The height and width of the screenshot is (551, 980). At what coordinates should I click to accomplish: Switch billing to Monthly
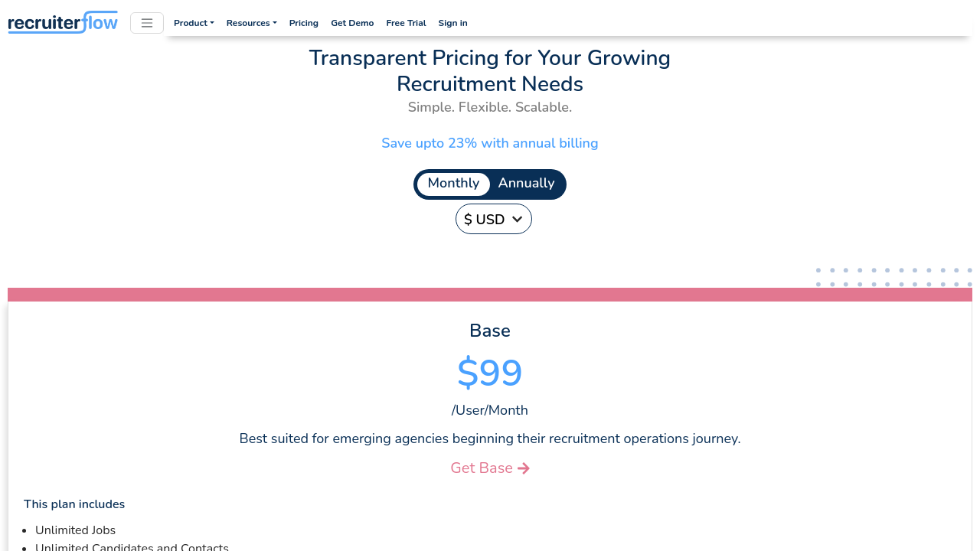pyautogui.click(x=453, y=184)
